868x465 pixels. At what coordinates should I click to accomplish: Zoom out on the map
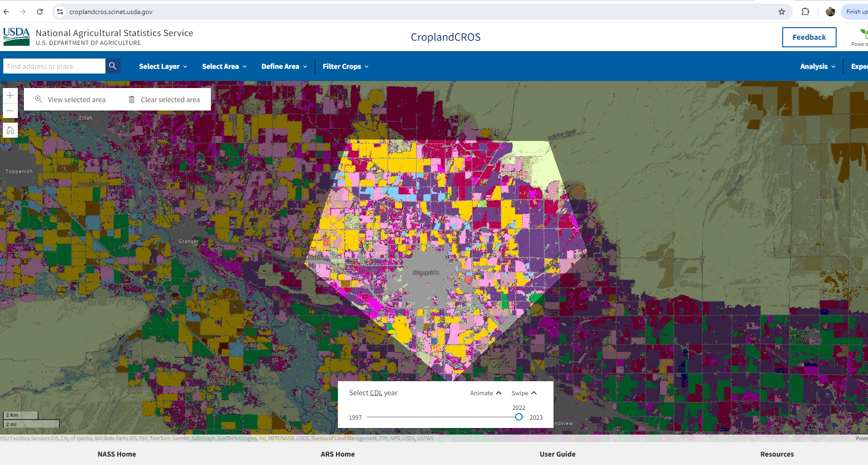pyautogui.click(x=10, y=111)
